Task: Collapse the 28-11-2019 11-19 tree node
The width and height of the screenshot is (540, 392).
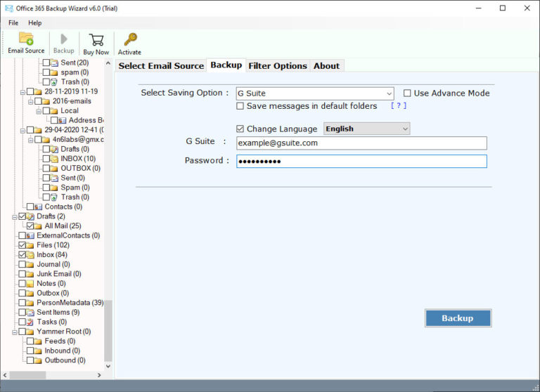Action: click(x=22, y=92)
